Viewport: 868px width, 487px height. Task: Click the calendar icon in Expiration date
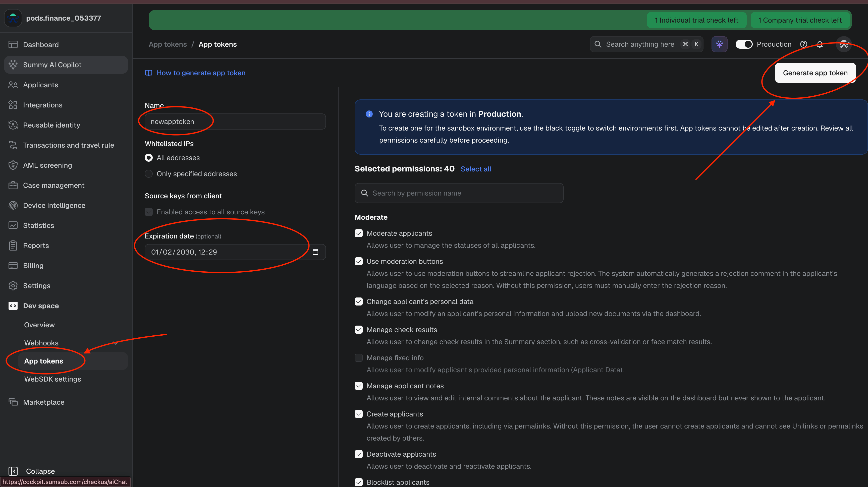click(x=315, y=252)
